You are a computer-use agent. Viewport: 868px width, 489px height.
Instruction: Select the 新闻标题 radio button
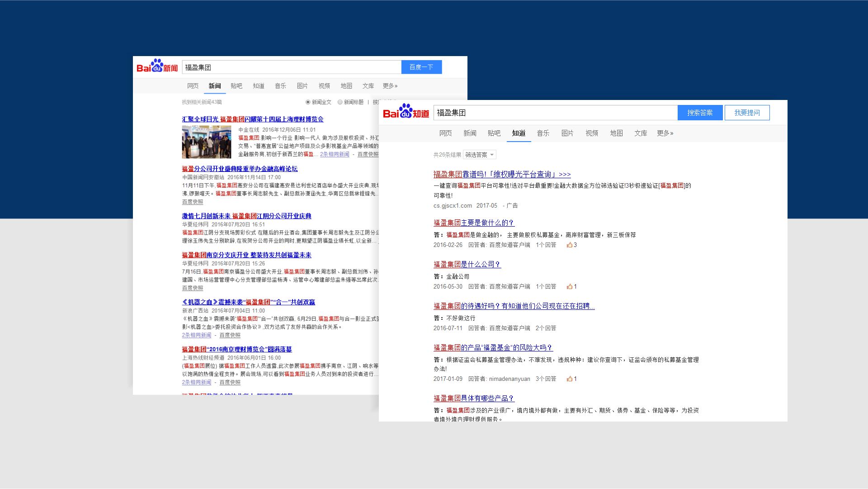coord(340,102)
